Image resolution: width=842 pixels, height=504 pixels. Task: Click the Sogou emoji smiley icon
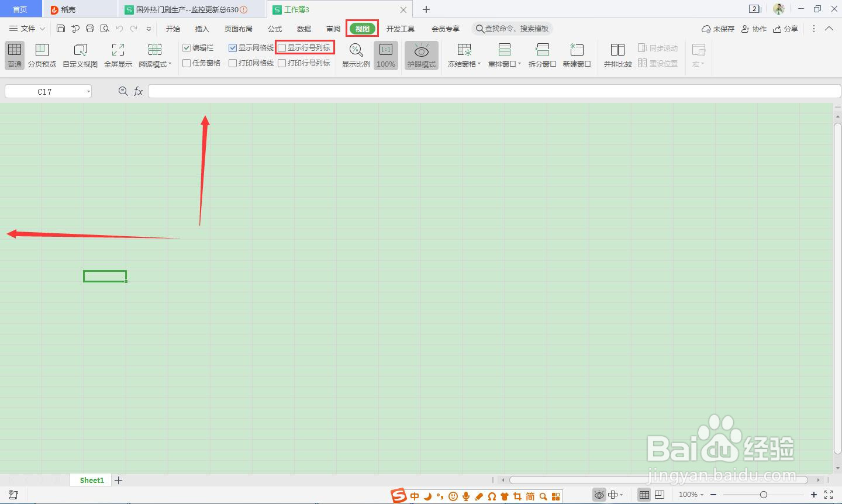[x=453, y=496]
